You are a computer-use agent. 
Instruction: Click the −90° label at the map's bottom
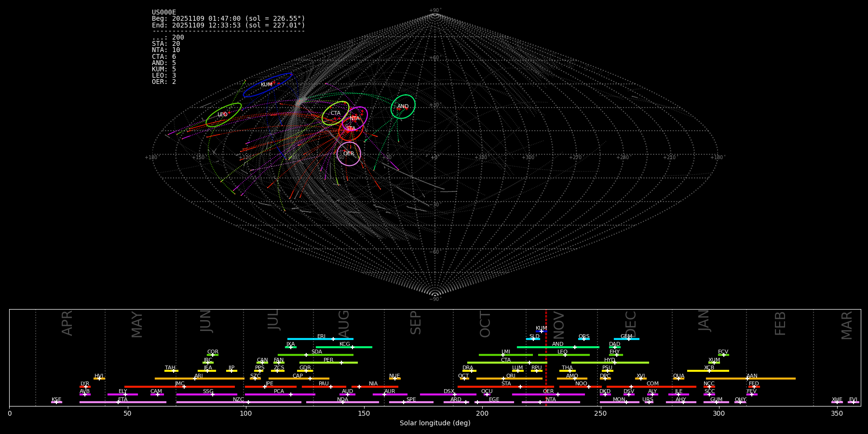[435, 299]
